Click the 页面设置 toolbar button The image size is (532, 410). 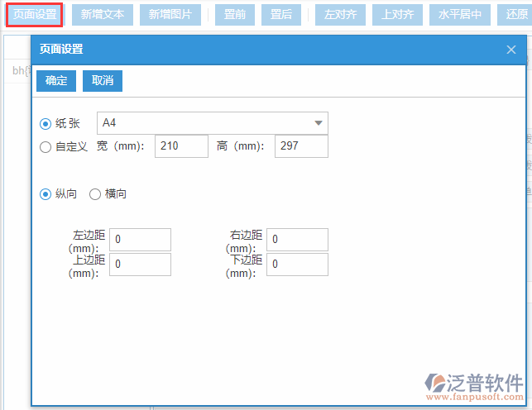(35, 14)
